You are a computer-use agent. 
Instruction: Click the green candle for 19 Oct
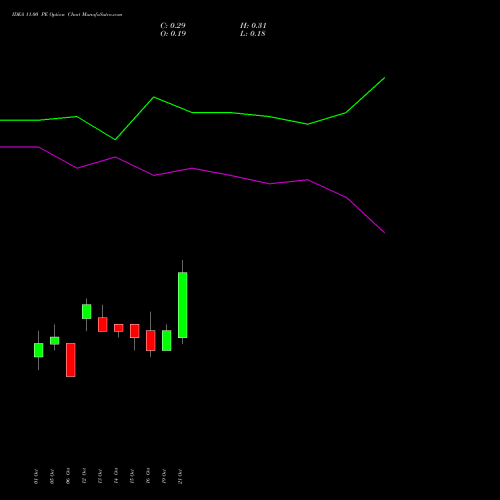pyautogui.click(x=167, y=340)
